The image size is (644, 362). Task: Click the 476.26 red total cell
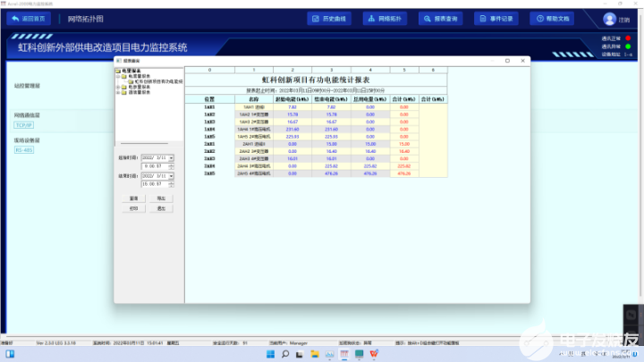tap(404, 173)
